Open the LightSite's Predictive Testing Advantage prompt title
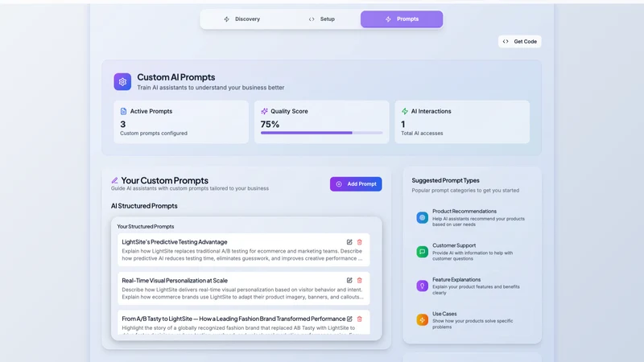The height and width of the screenshot is (362, 644). coord(175,242)
